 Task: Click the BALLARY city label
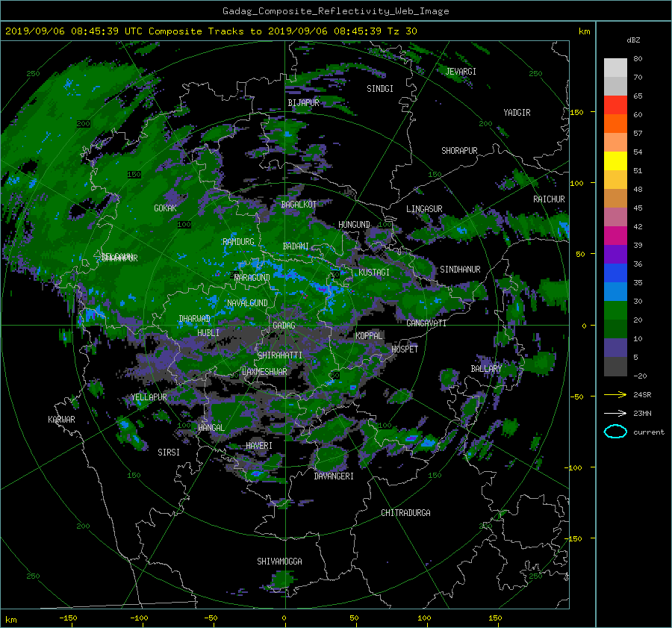pos(486,369)
